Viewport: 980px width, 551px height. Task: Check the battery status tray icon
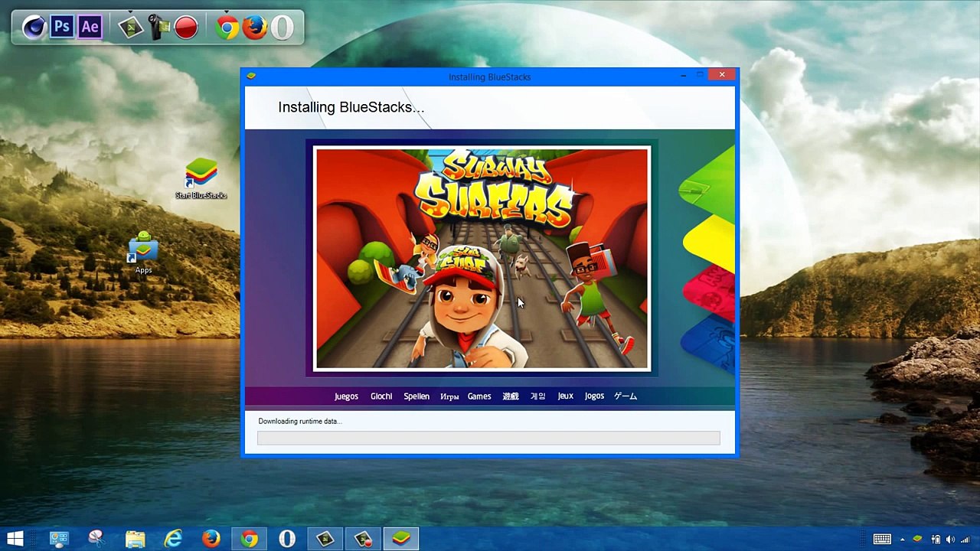936,540
